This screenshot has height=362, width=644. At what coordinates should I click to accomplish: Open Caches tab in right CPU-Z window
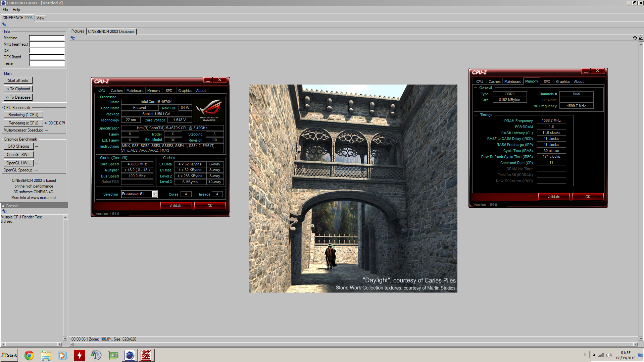pyautogui.click(x=494, y=82)
